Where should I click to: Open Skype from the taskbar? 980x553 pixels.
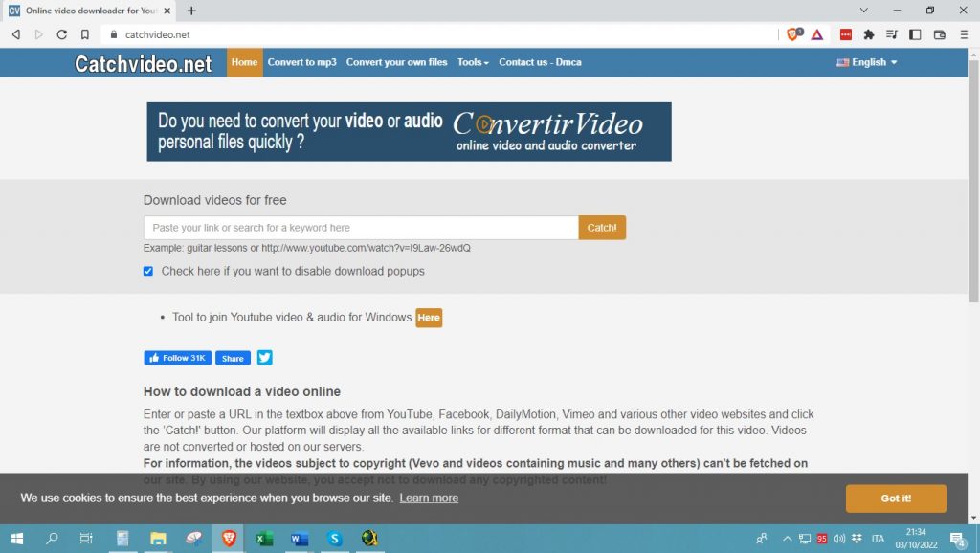[334, 538]
